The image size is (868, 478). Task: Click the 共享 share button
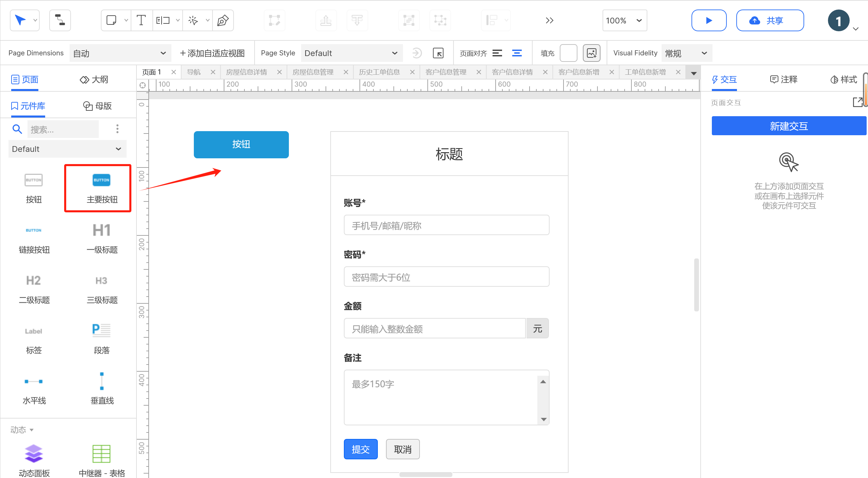(770, 20)
